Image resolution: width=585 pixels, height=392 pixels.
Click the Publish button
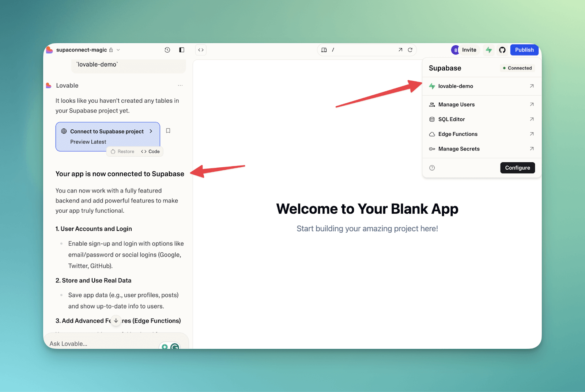[x=524, y=50]
